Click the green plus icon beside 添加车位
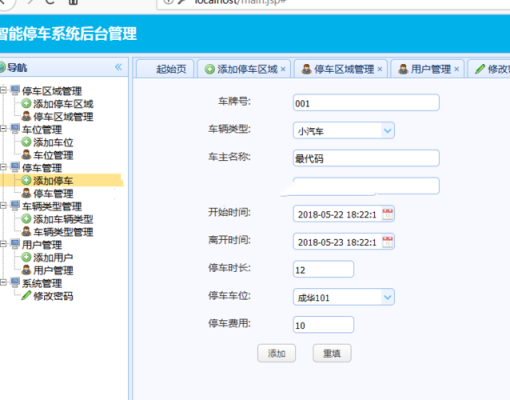510x400 pixels. coord(26,142)
